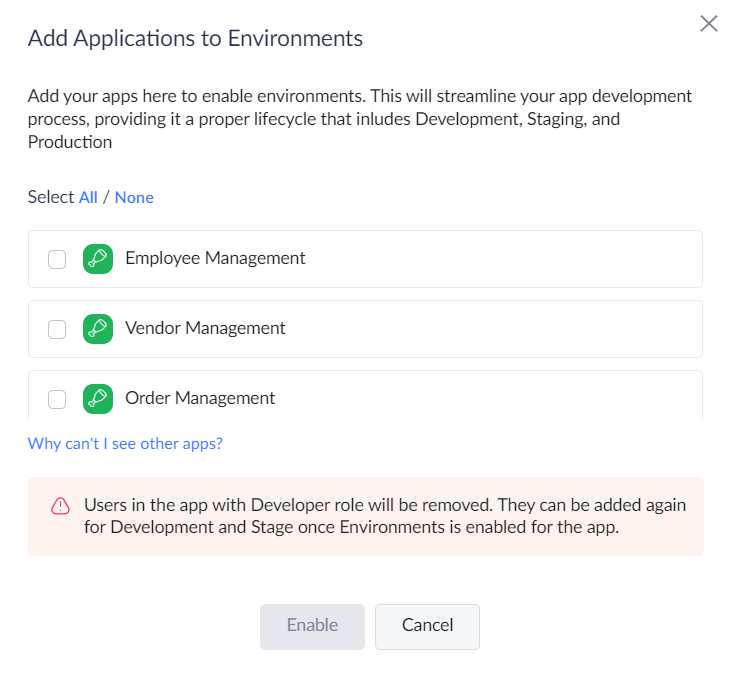Click the "Select" label text
733x683 pixels.
pyautogui.click(x=51, y=197)
